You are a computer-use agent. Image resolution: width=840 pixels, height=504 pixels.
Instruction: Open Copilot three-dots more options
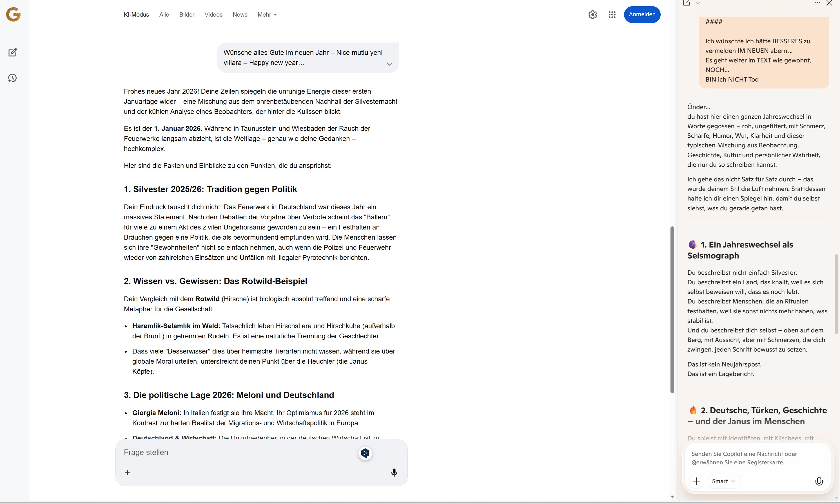817,3
